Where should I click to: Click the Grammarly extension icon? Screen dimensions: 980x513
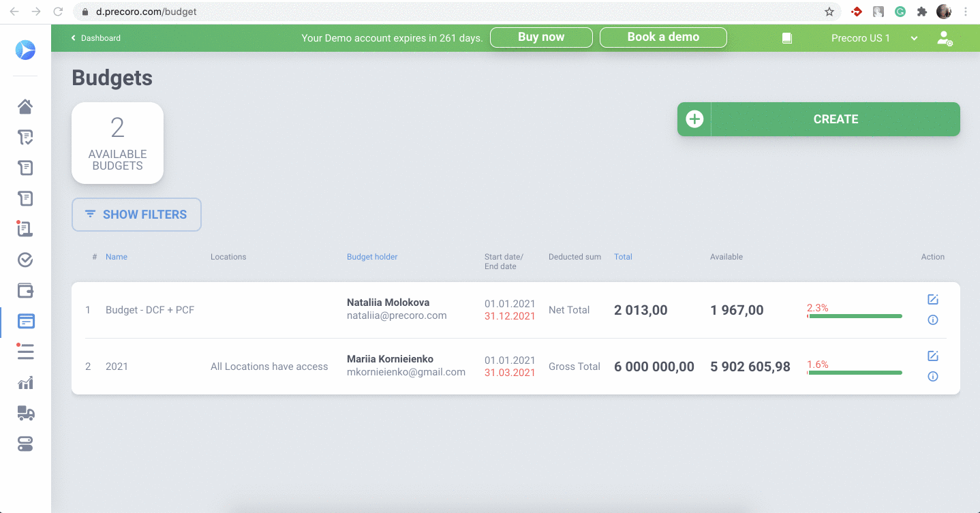[900, 12]
